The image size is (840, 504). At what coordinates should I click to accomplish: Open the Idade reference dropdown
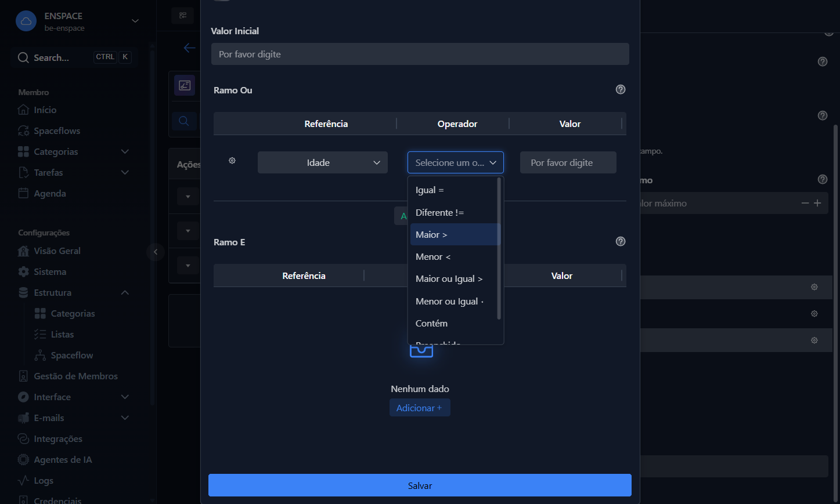click(x=323, y=162)
